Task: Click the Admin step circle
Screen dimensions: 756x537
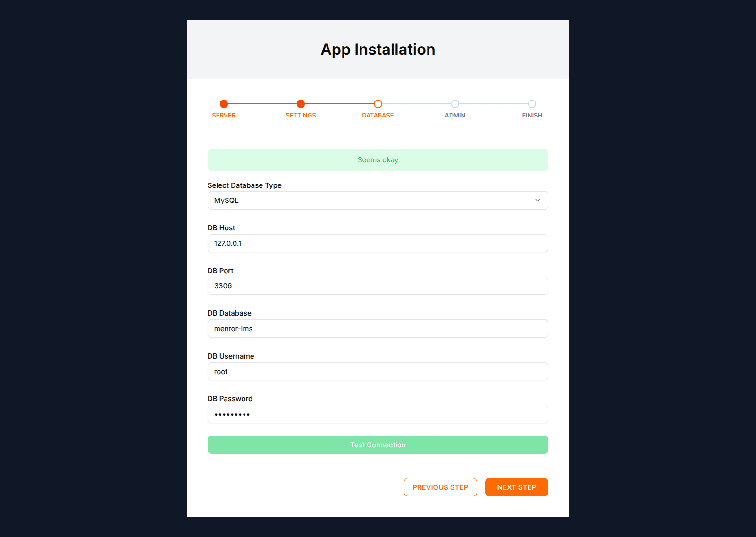Action: click(x=455, y=104)
